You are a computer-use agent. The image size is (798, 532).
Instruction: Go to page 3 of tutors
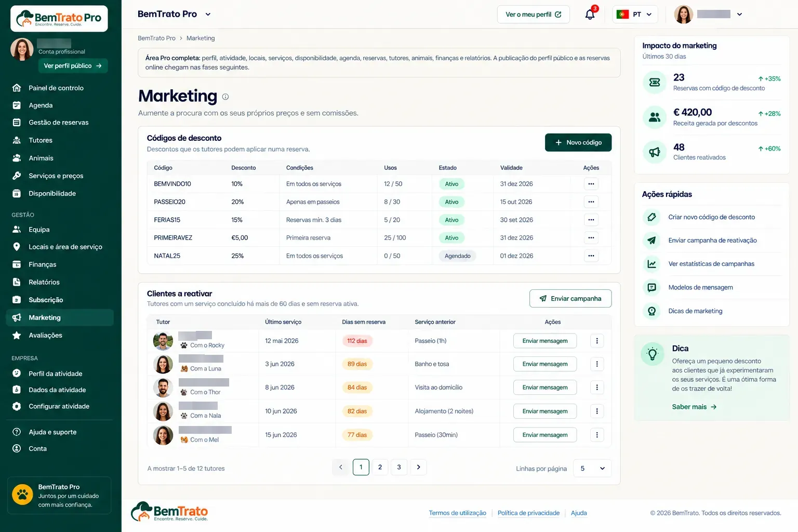(x=399, y=467)
